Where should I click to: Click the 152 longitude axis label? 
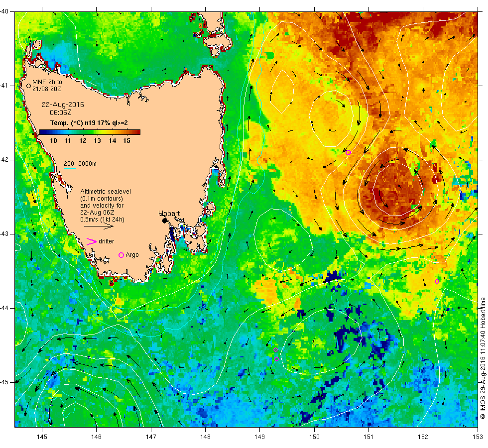[x=423, y=437]
